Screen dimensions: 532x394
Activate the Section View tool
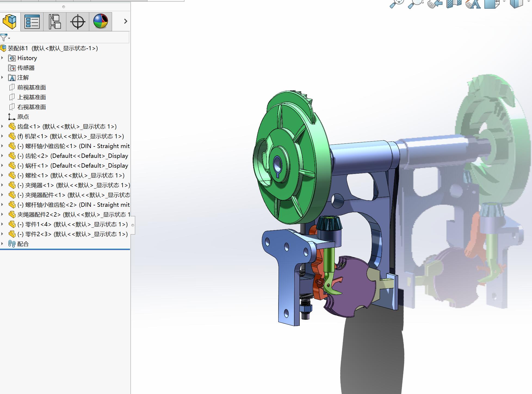[454, 3]
